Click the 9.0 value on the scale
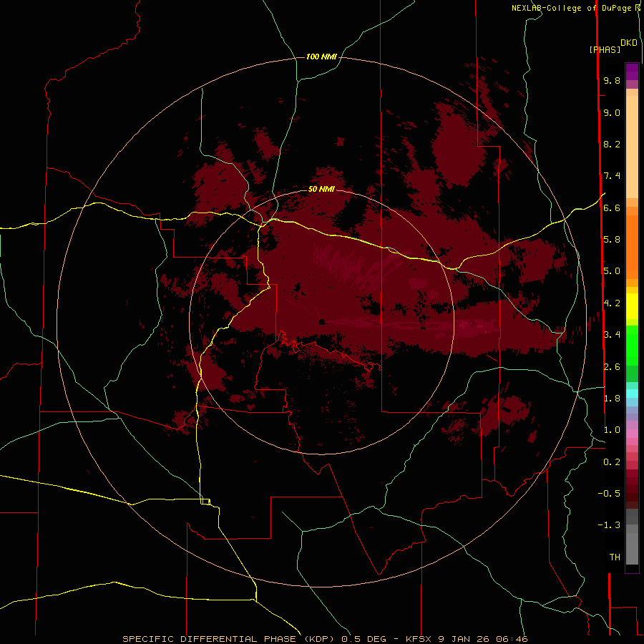The height and width of the screenshot is (644, 644). (612, 112)
